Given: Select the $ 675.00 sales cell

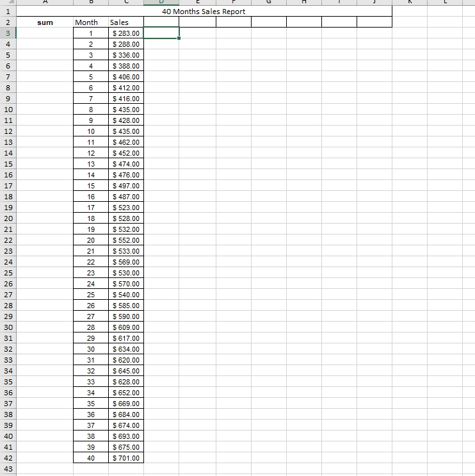Looking at the screenshot, I should coord(126,447).
